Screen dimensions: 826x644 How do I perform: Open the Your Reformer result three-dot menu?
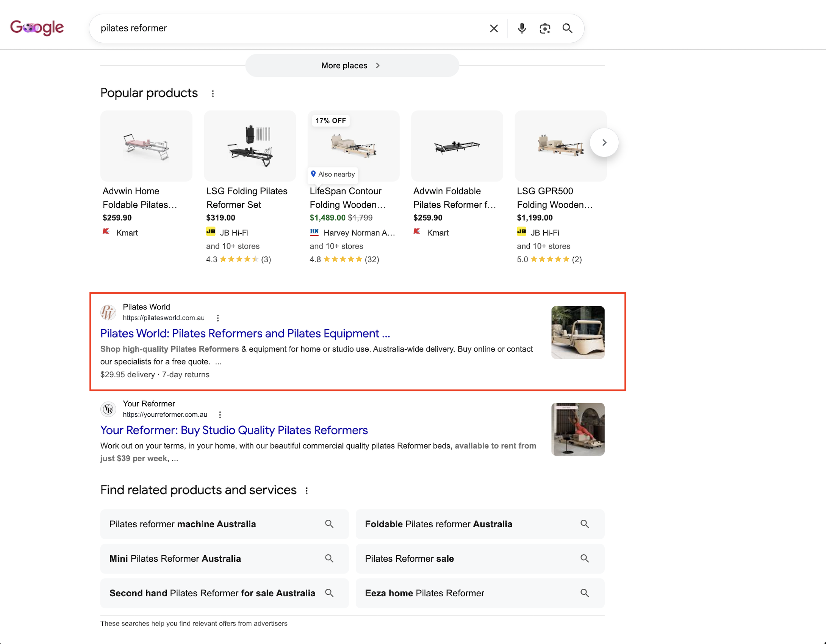click(220, 415)
